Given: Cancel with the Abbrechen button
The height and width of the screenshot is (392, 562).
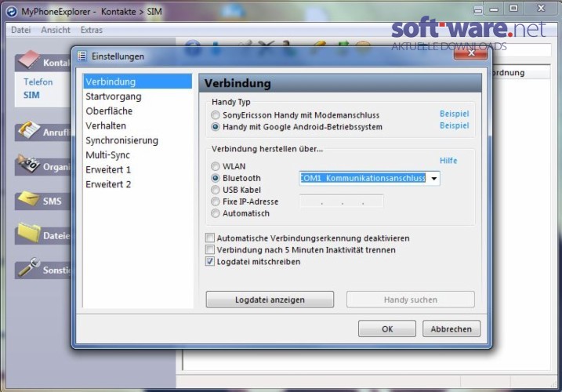Looking at the screenshot, I should click(451, 328).
